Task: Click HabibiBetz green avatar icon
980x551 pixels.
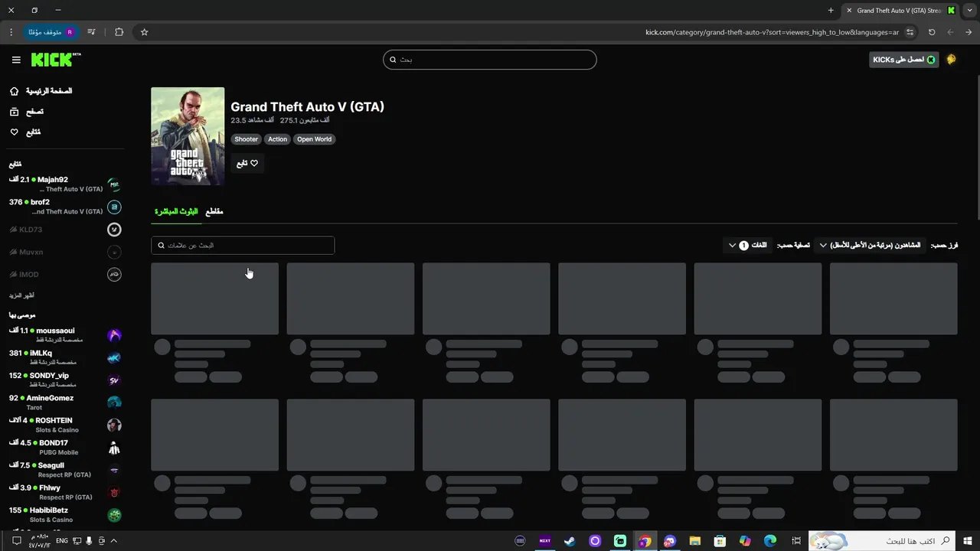Action: click(114, 515)
